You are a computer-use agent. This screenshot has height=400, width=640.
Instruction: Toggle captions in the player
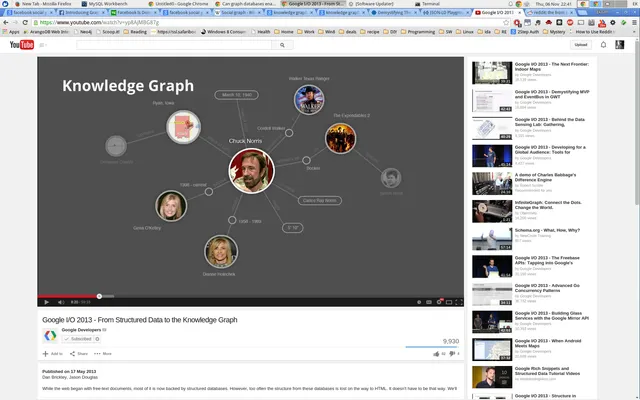pyautogui.click(x=429, y=302)
